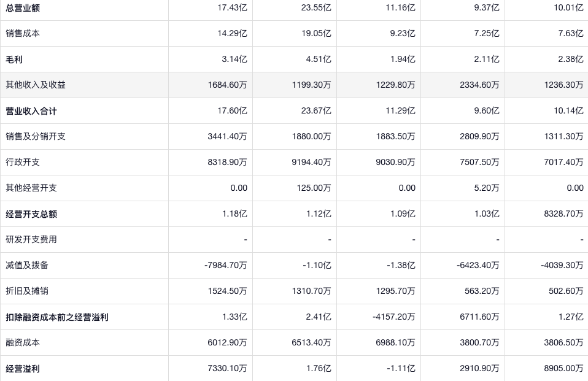
Task: Click the 经营溢利 row heading
Action: (x=23, y=368)
